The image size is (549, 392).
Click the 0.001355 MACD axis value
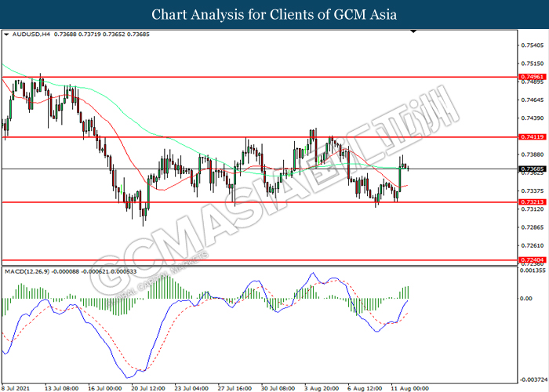[x=533, y=270]
